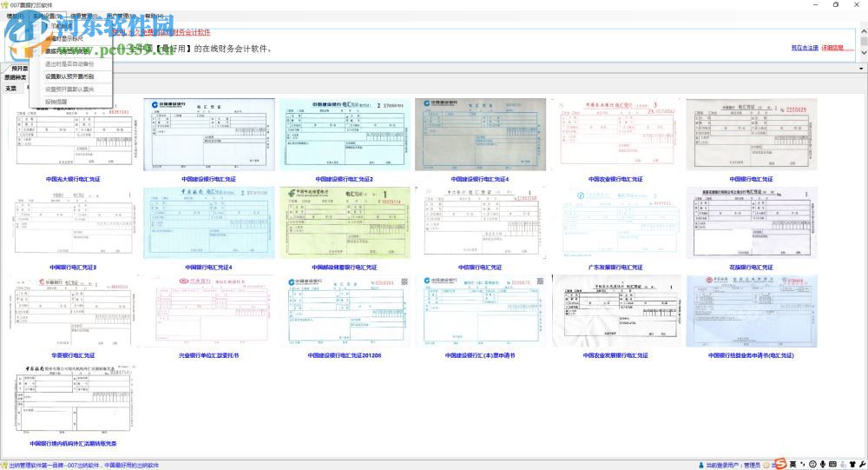Open 中国建设银行电汇凭证 template thumbnail
The height and width of the screenshot is (470, 868).
point(208,135)
